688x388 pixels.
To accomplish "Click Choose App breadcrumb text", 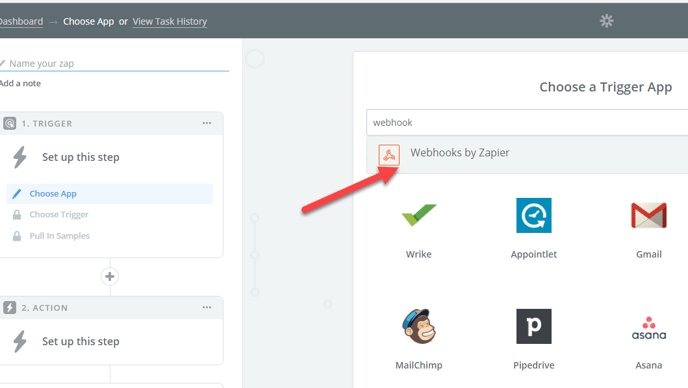I will tap(89, 22).
